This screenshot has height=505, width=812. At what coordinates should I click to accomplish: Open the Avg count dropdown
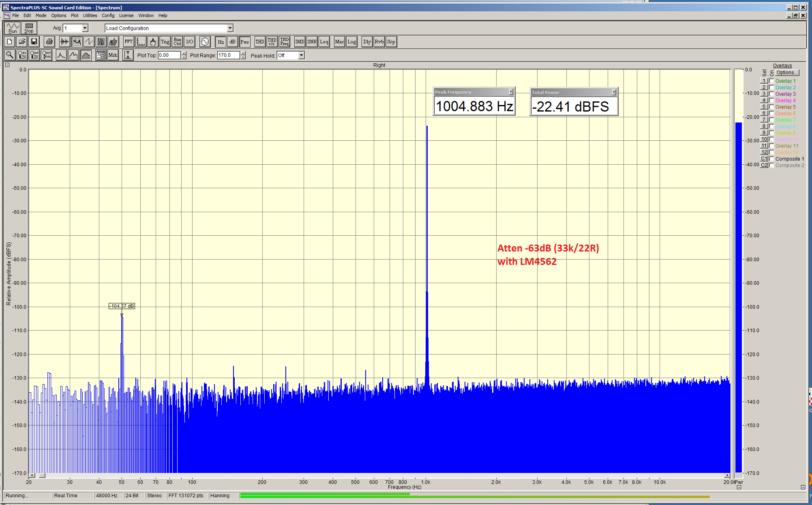[x=85, y=28]
